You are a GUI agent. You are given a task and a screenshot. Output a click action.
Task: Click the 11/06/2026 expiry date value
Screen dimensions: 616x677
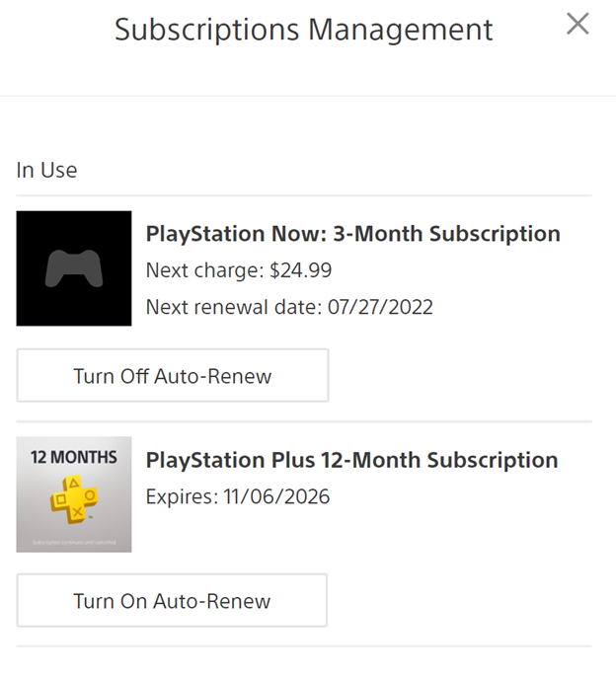click(276, 496)
